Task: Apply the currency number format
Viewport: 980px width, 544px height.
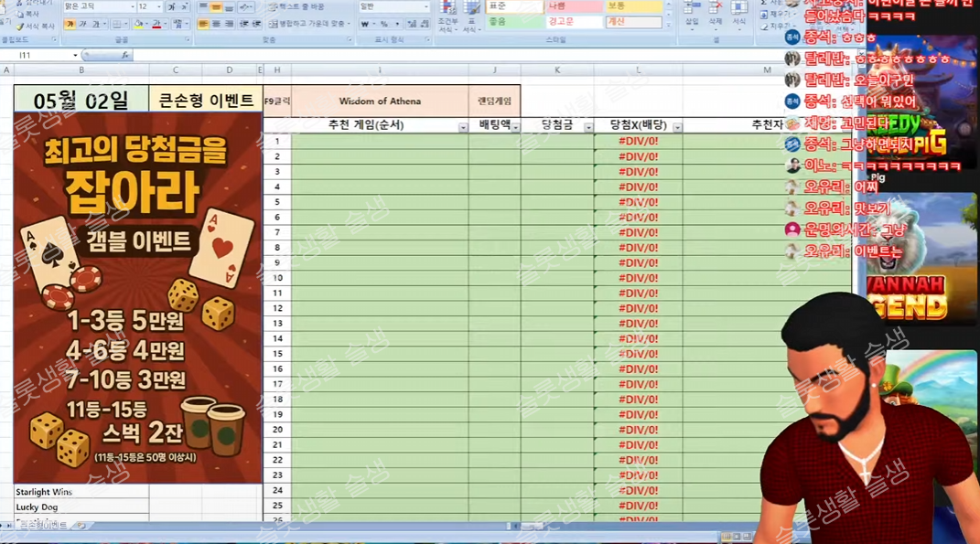Action: pyautogui.click(x=365, y=25)
